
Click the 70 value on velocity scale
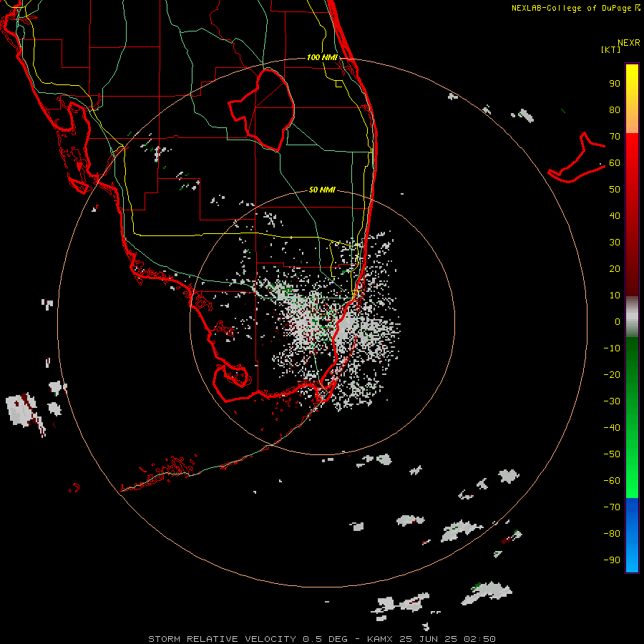point(615,137)
